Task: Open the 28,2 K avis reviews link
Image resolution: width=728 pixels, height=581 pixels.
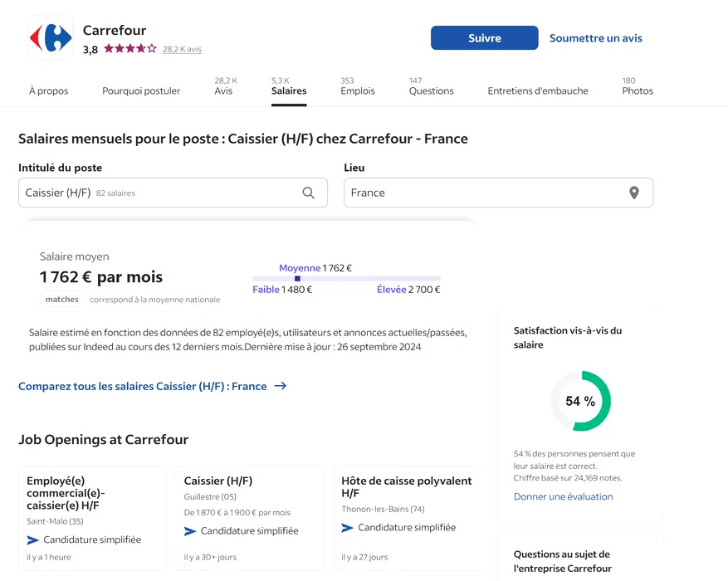Action: click(182, 50)
